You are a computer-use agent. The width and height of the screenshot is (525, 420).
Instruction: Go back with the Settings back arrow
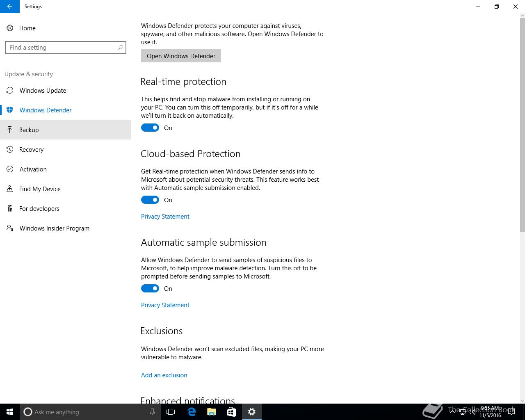pyautogui.click(x=10, y=7)
